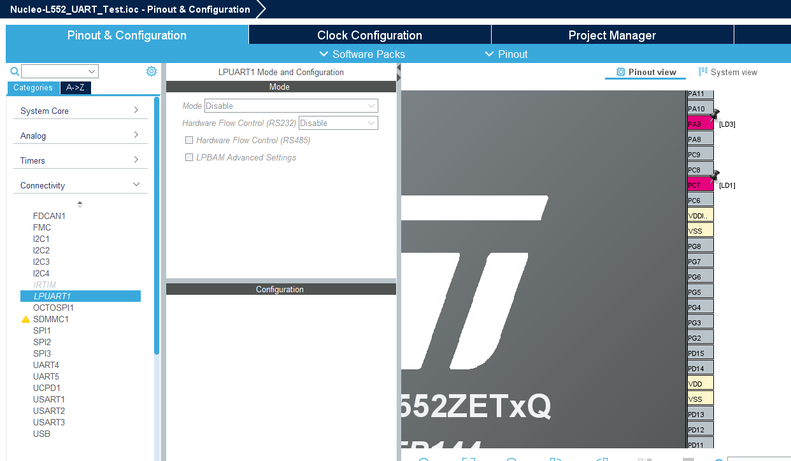Switch to Clock Configuration tab

pyautogui.click(x=370, y=35)
